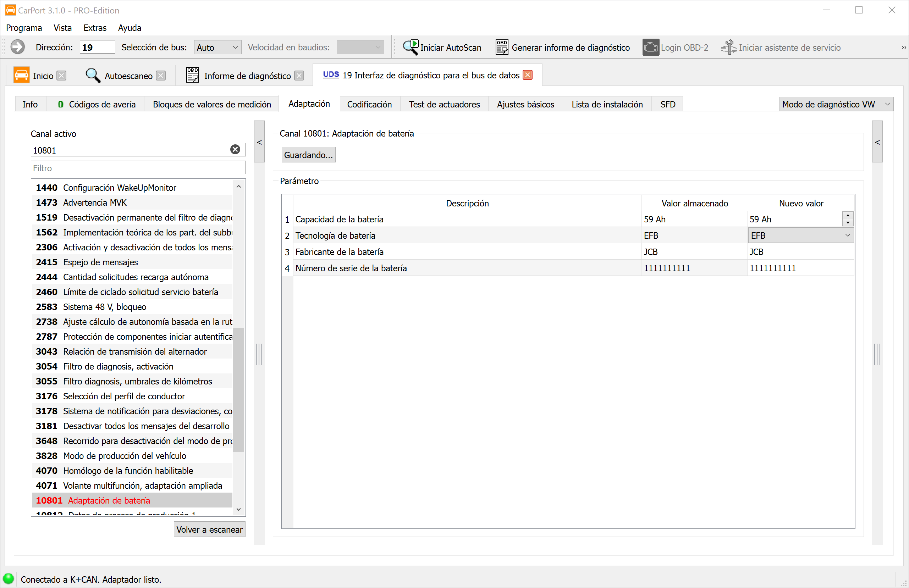Image resolution: width=909 pixels, height=588 pixels.
Task: Generate the diagnostic report via toolbar icon
Action: [501, 48]
